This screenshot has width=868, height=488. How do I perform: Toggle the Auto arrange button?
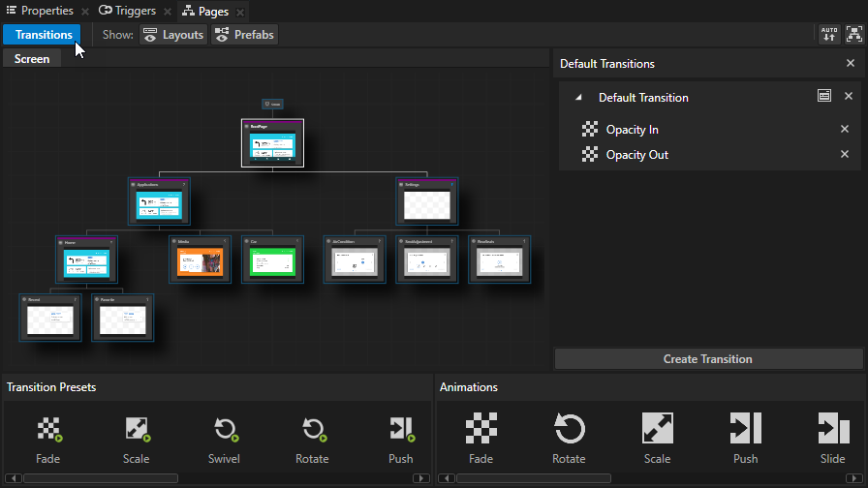click(x=828, y=35)
